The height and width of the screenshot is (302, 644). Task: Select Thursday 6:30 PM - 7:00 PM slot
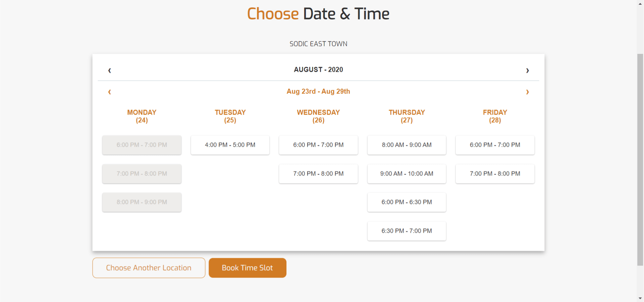pos(407,231)
